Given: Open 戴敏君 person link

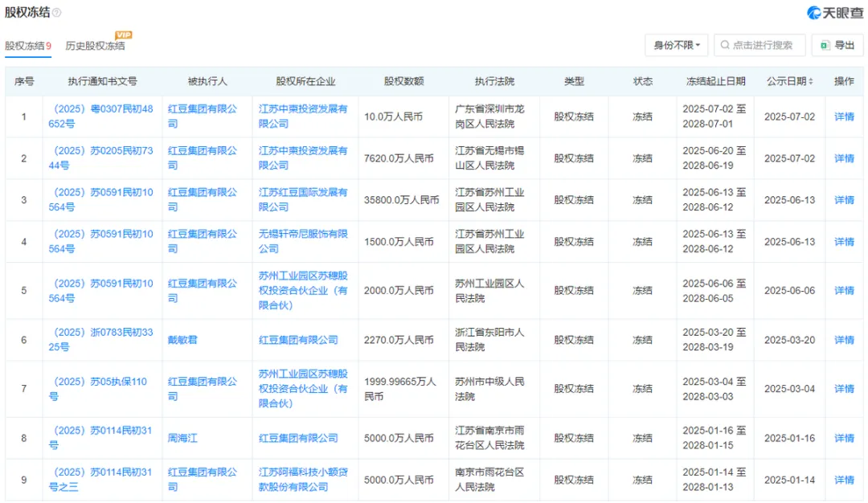Looking at the screenshot, I should pyautogui.click(x=182, y=340).
